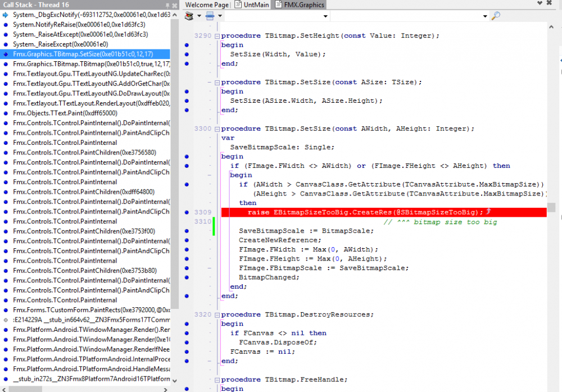Click the gray stack dot beside :E214229A stub
This screenshot has width=562, height=392.
[6, 320]
